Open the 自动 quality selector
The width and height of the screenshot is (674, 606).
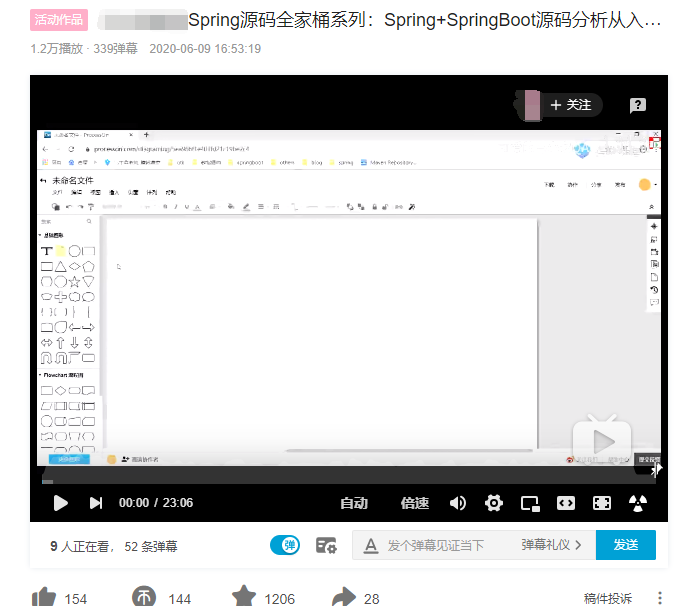(x=354, y=503)
